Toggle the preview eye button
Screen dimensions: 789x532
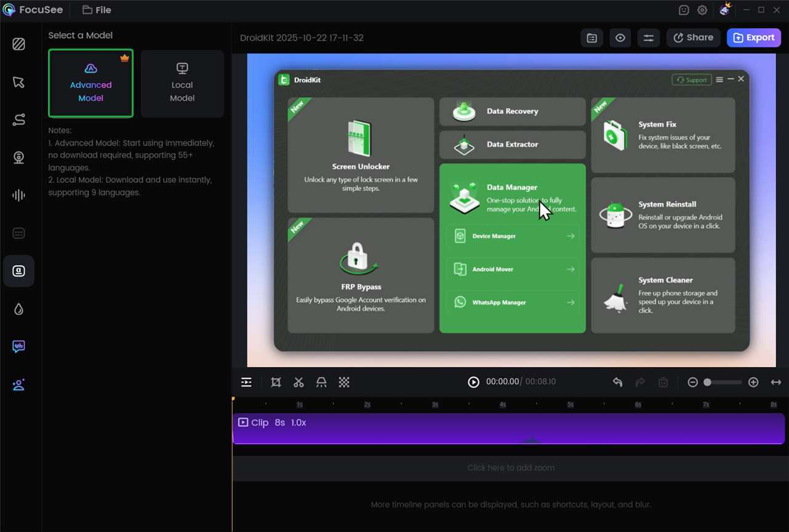click(x=620, y=38)
